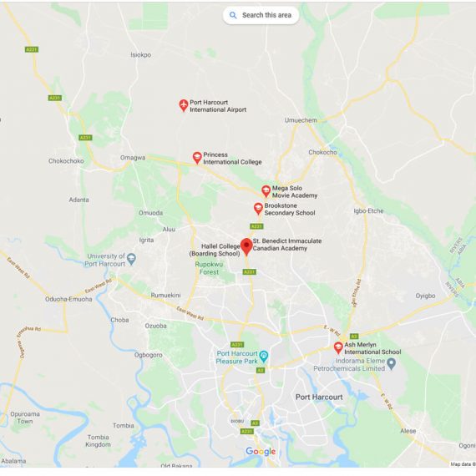
Task: Select the large red selected-location pin
Action: pyautogui.click(x=246, y=247)
